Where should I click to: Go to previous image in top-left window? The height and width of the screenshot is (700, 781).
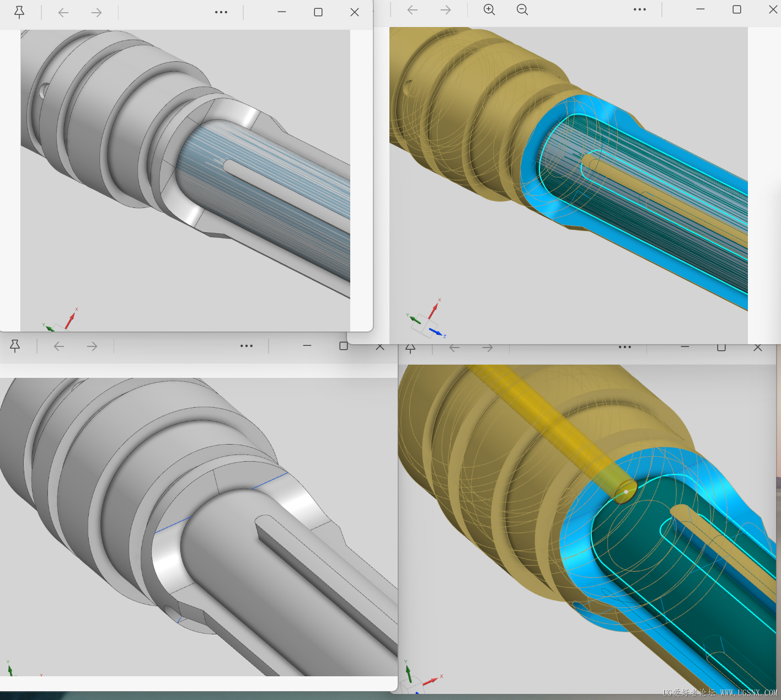pyautogui.click(x=63, y=12)
